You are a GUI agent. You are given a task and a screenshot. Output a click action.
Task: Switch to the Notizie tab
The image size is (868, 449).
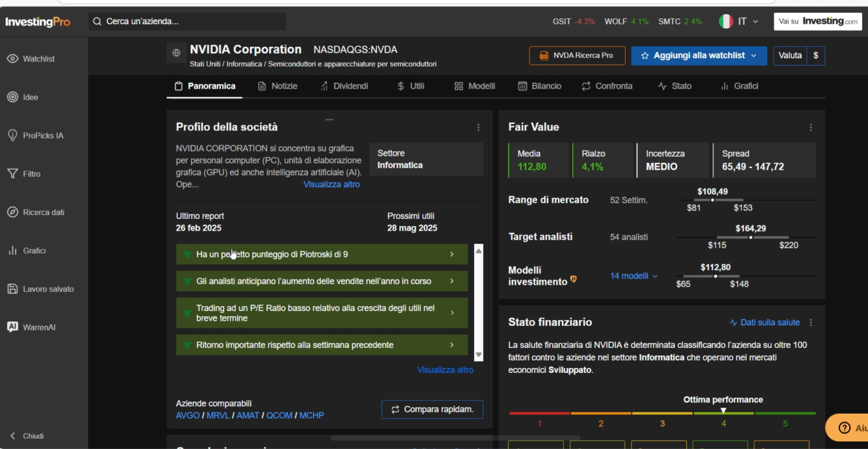(278, 86)
